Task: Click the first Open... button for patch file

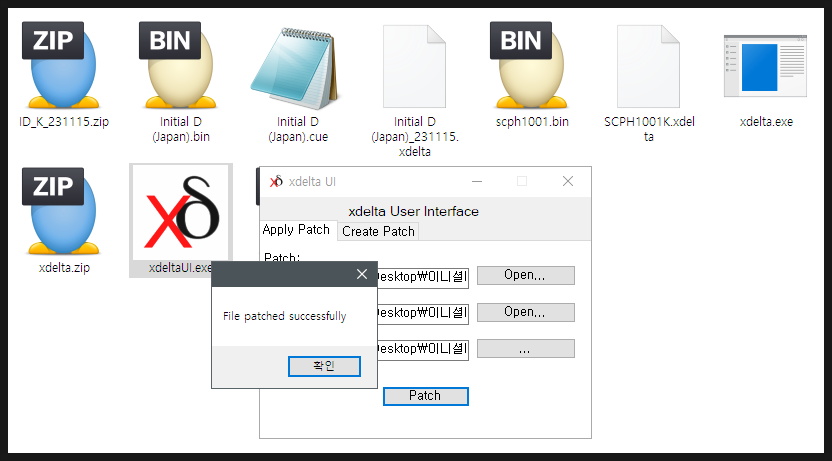Action: click(525, 275)
